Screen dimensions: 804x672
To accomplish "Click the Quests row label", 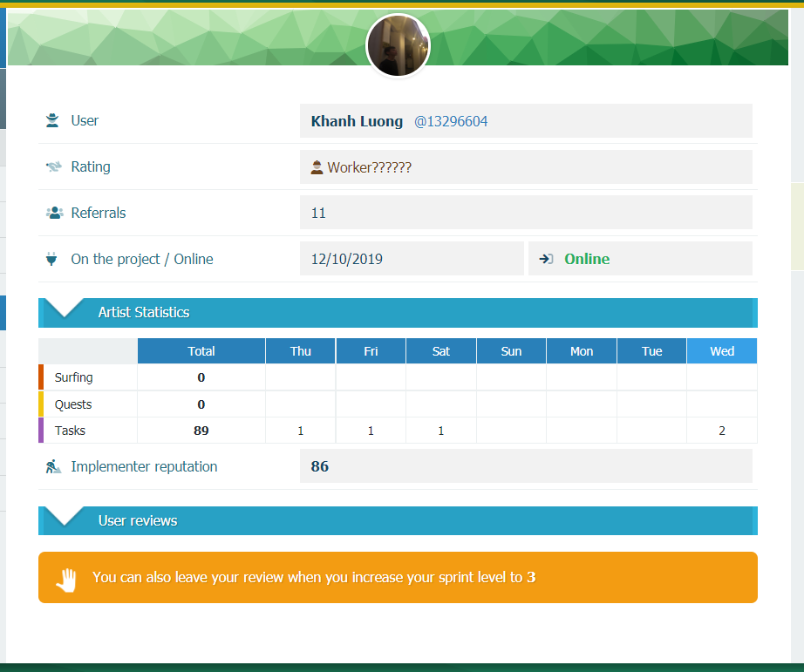I will [x=72, y=404].
